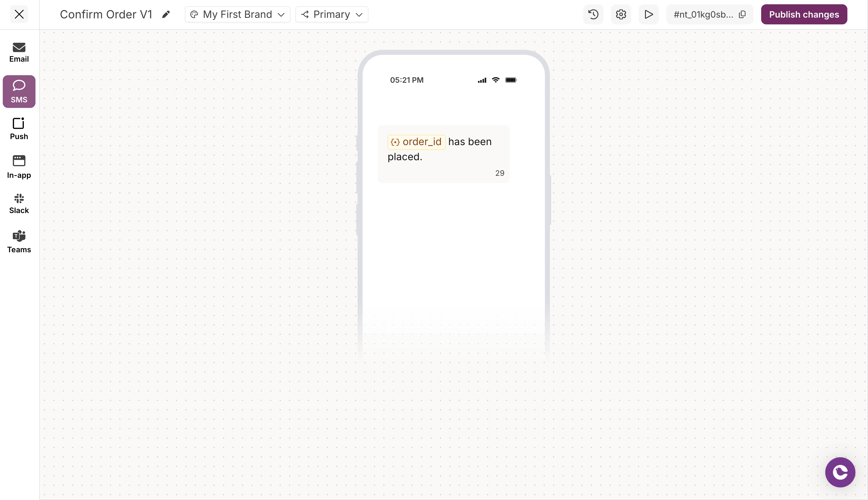Open version history

pyautogui.click(x=593, y=14)
